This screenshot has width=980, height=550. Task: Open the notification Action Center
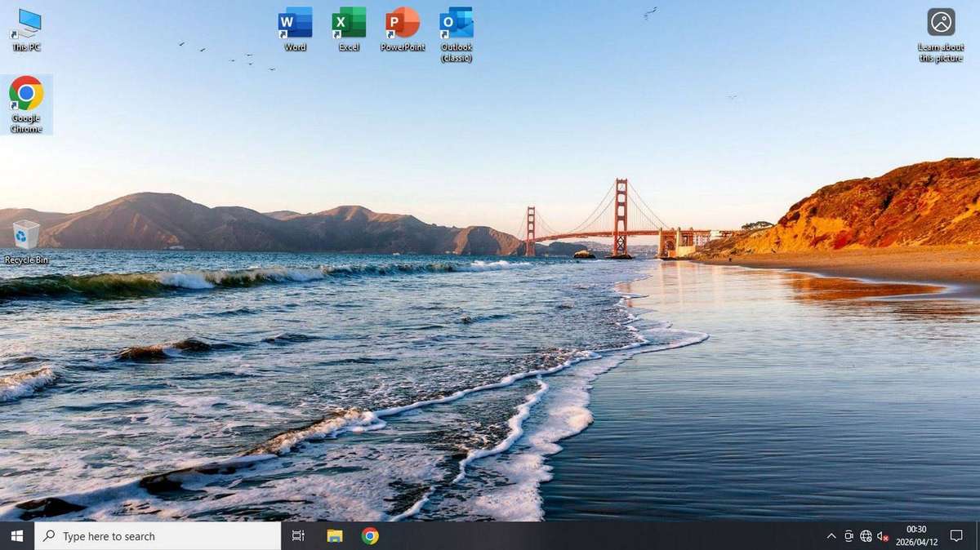click(x=955, y=536)
